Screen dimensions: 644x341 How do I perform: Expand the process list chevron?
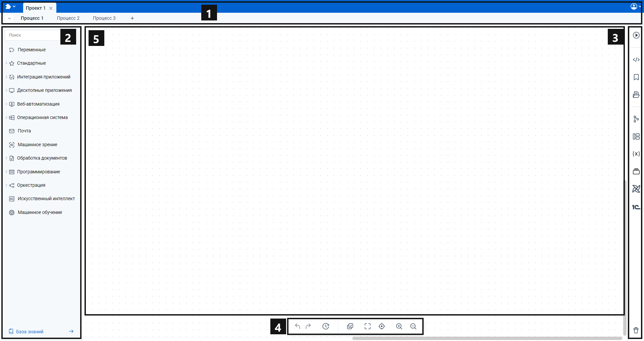9,18
